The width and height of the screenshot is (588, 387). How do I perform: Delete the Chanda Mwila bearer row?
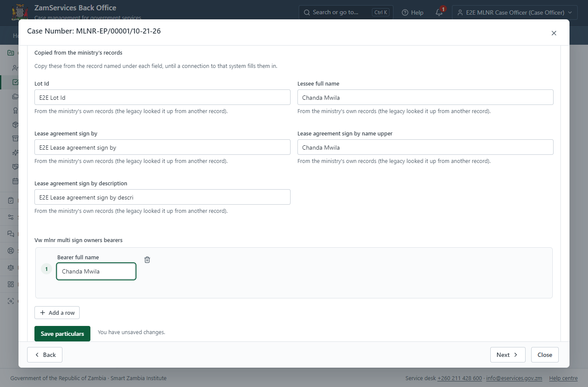147,260
